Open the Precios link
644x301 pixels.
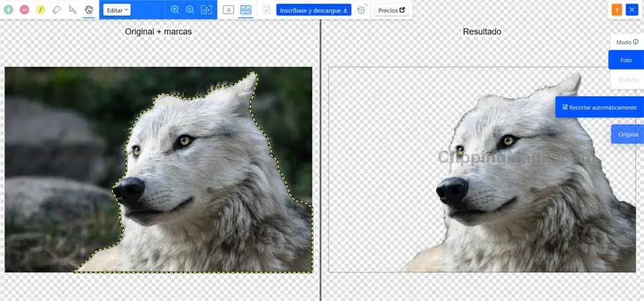[x=391, y=10]
